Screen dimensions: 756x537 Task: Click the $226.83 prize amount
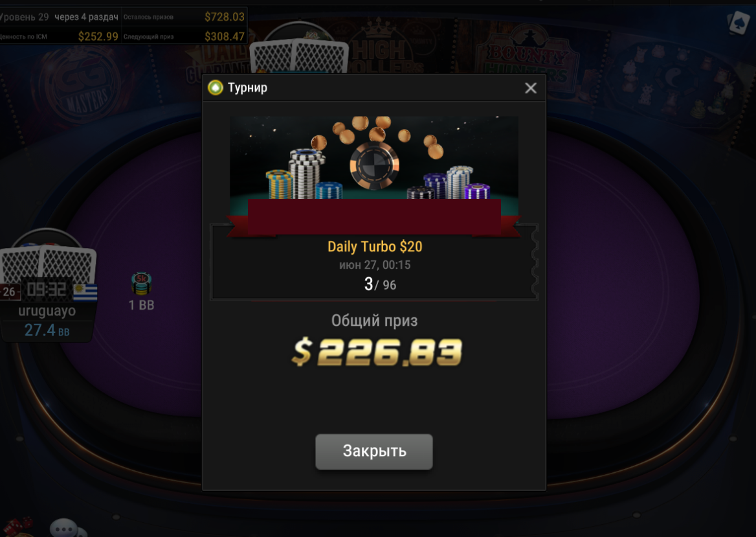(x=377, y=352)
